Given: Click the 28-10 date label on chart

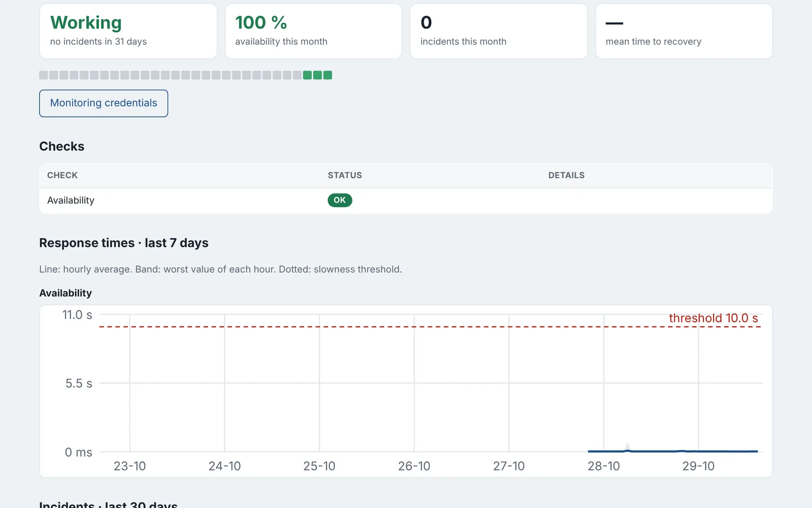Looking at the screenshot, I should pos(603,466).
